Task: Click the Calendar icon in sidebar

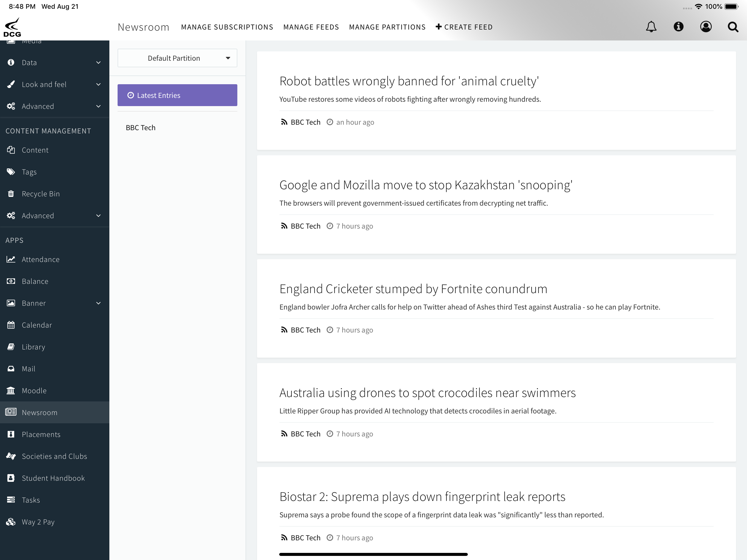Action: [x=11, y=325]
